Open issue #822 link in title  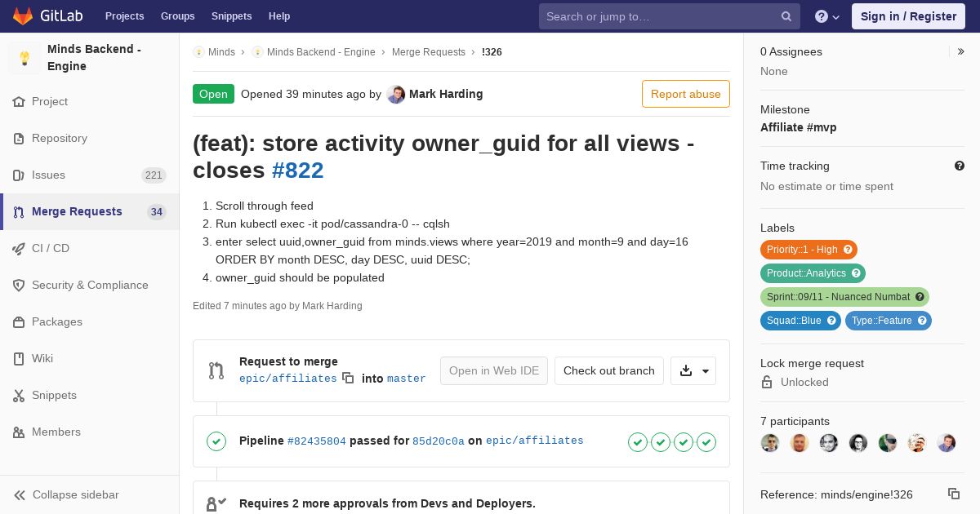[298, 171]
